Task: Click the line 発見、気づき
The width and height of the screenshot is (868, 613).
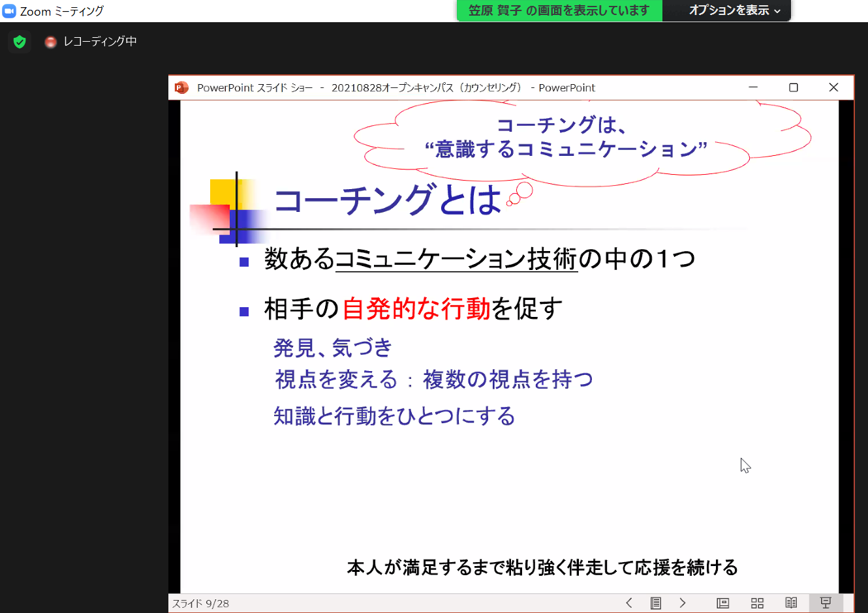Action: (x=332, y=348)
